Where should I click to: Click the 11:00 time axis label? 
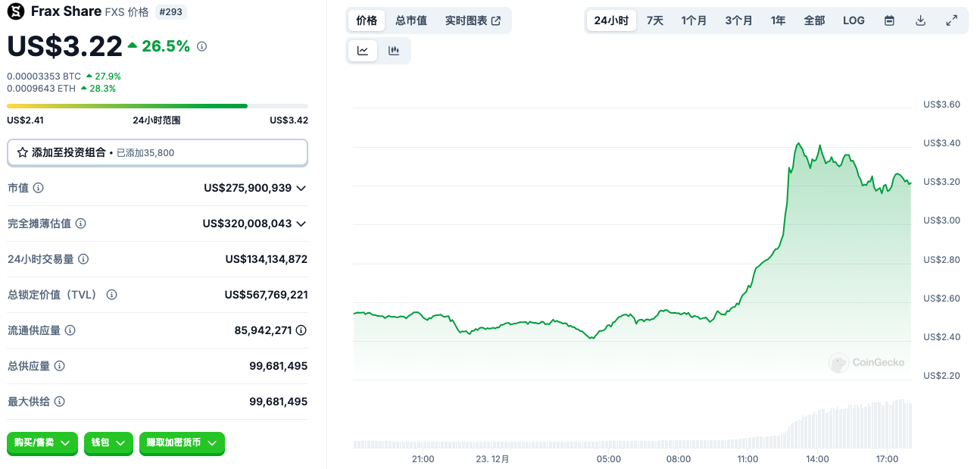click(x=747, y=459)
